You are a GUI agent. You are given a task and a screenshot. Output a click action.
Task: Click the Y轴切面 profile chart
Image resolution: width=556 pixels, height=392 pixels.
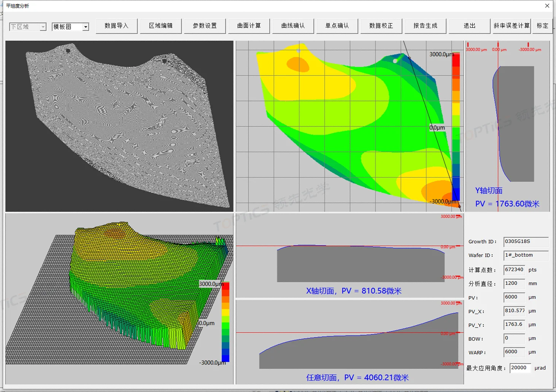click(x=508, y=126)
